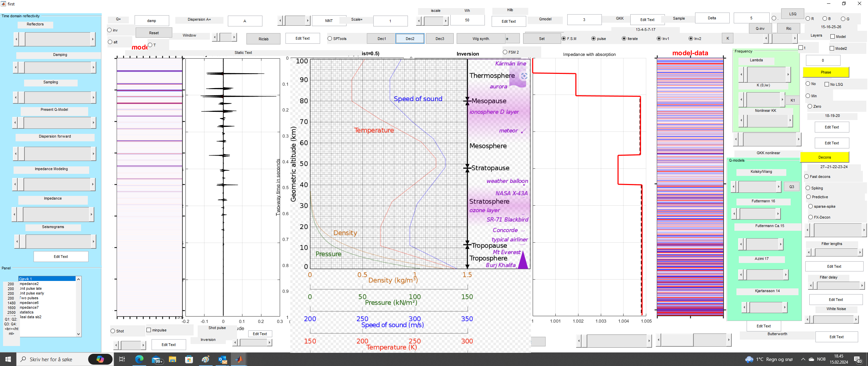This screenshot has width=868, height=366.
Task: Open Outlook from the taskbar
Action: click(222, 359)
